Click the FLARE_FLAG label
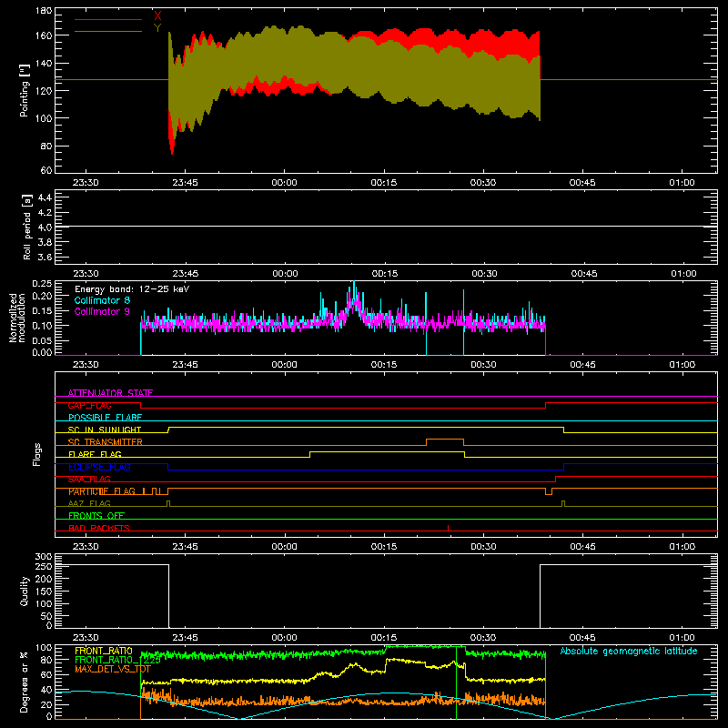Viewport: 728px width, 728px height. 95,454
